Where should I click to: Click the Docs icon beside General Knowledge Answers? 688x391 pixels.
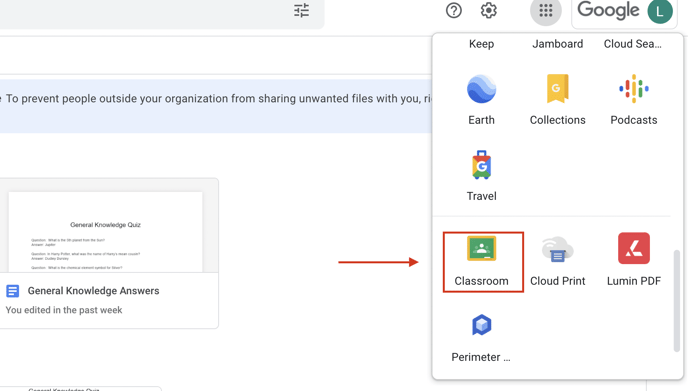[x=12, y=291]
